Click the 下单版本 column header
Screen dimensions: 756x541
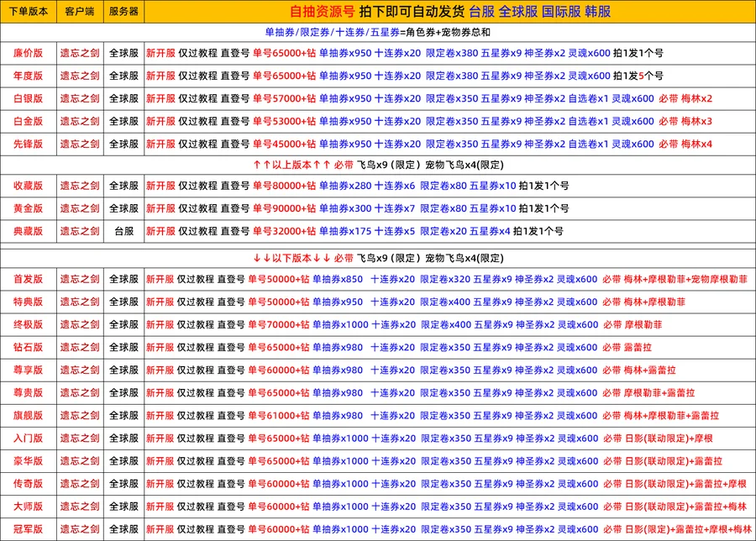coord(28,11)
